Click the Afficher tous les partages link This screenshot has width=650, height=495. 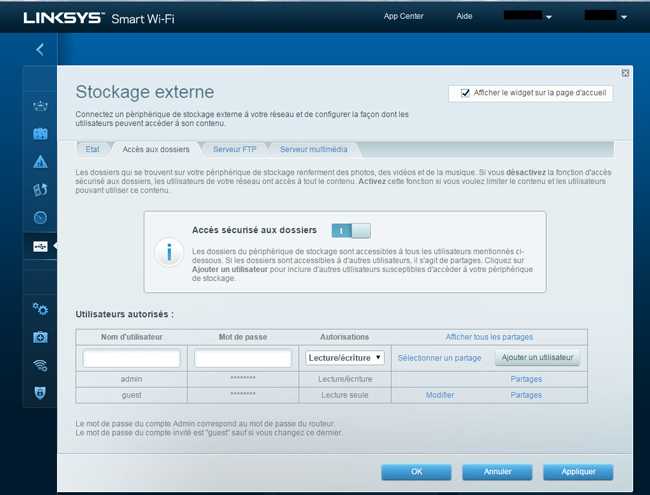pyautogui.click(x=489, y=337)
